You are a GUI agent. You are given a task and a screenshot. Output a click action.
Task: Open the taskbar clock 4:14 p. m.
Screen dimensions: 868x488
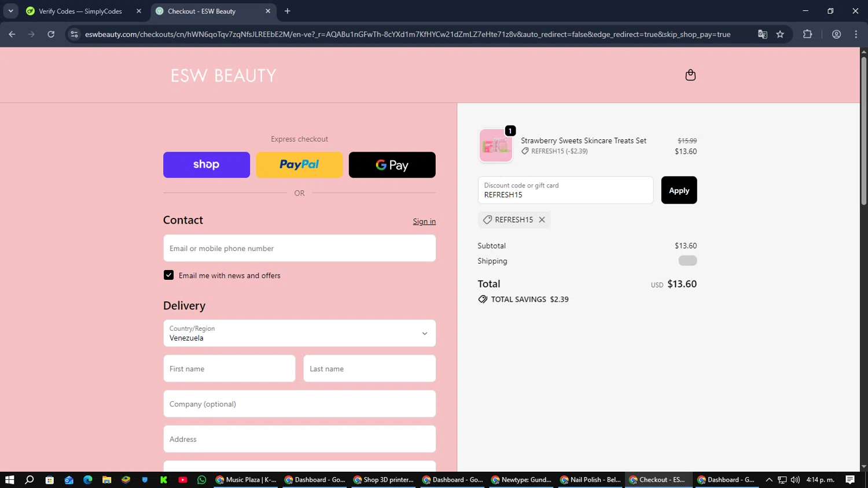821,480
